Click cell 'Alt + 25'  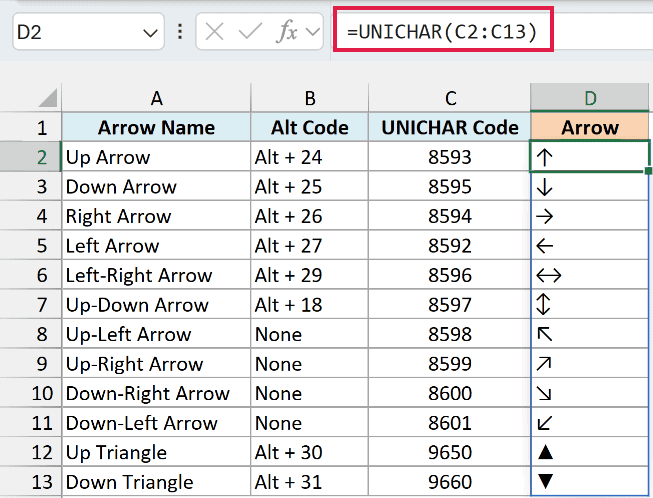[309, 186]
